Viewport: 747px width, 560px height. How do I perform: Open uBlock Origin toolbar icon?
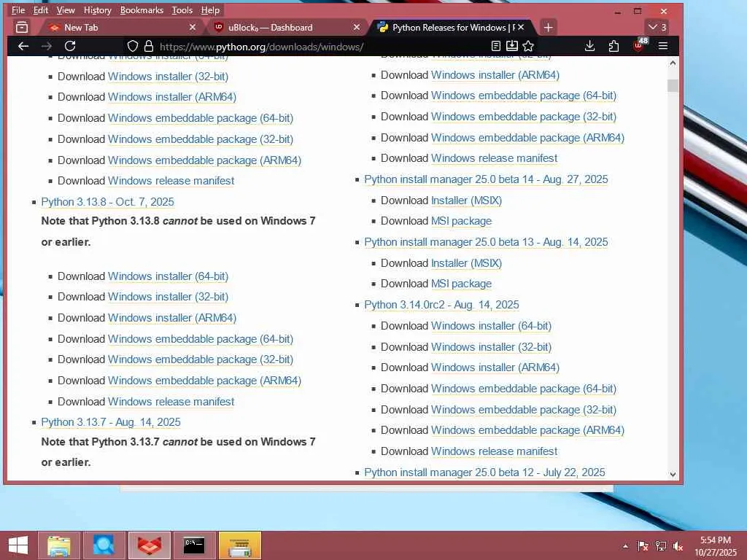pos(639,45)
